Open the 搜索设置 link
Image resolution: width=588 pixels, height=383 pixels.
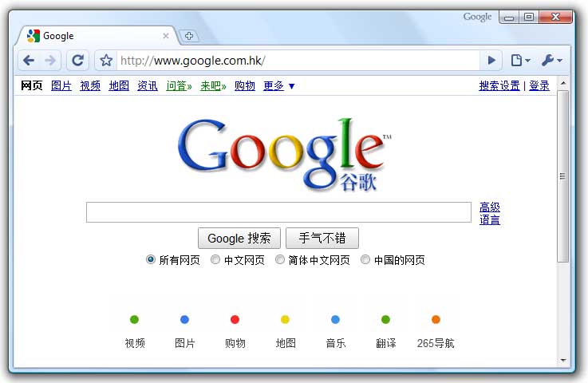499,86
